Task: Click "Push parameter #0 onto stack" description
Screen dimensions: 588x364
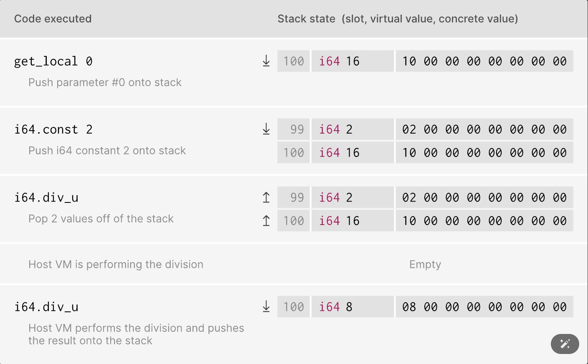Action: [105, 82]
